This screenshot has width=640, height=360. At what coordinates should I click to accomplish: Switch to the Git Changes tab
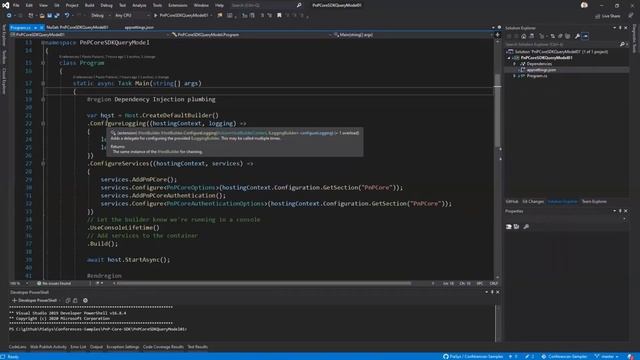(x=533, y=202)
